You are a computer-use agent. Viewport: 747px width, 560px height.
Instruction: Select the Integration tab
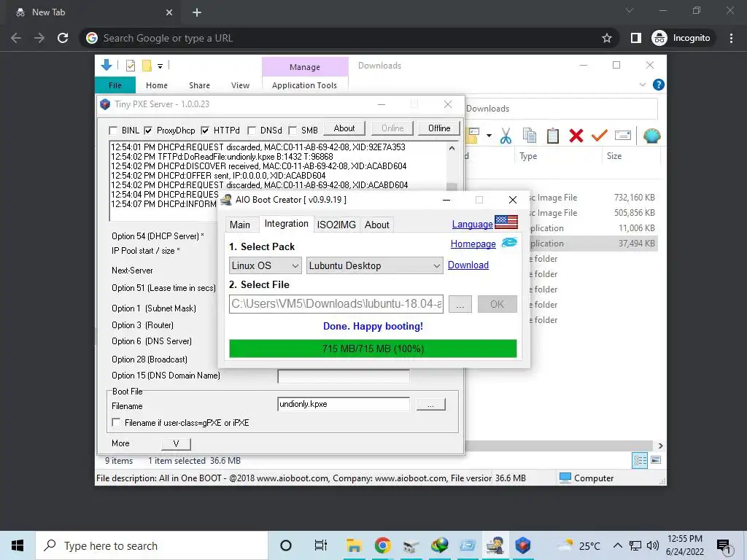click(286, 224)
